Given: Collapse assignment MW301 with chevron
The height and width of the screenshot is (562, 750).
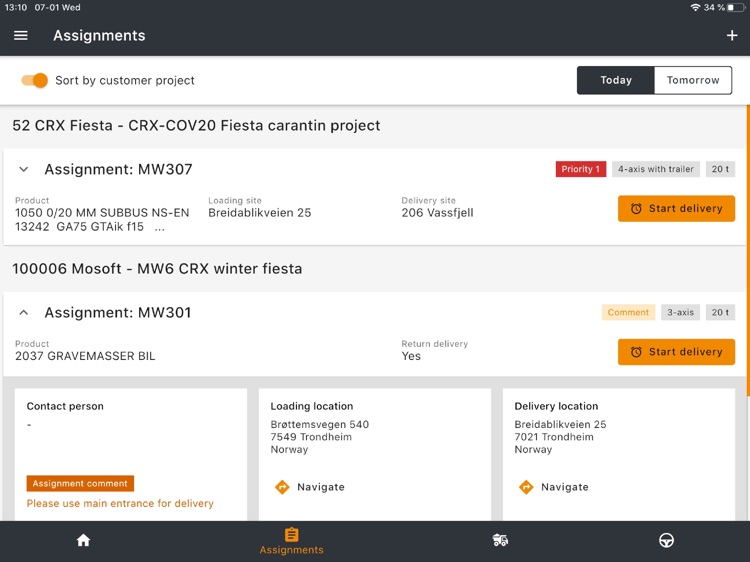Looking at the screenshot, I should 23,313.
